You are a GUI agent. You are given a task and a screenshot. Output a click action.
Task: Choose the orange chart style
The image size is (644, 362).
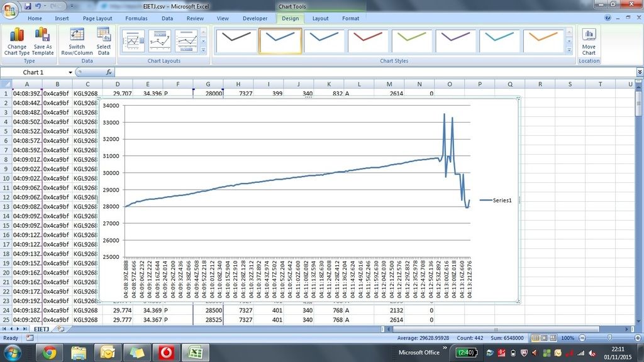(543, 41)
